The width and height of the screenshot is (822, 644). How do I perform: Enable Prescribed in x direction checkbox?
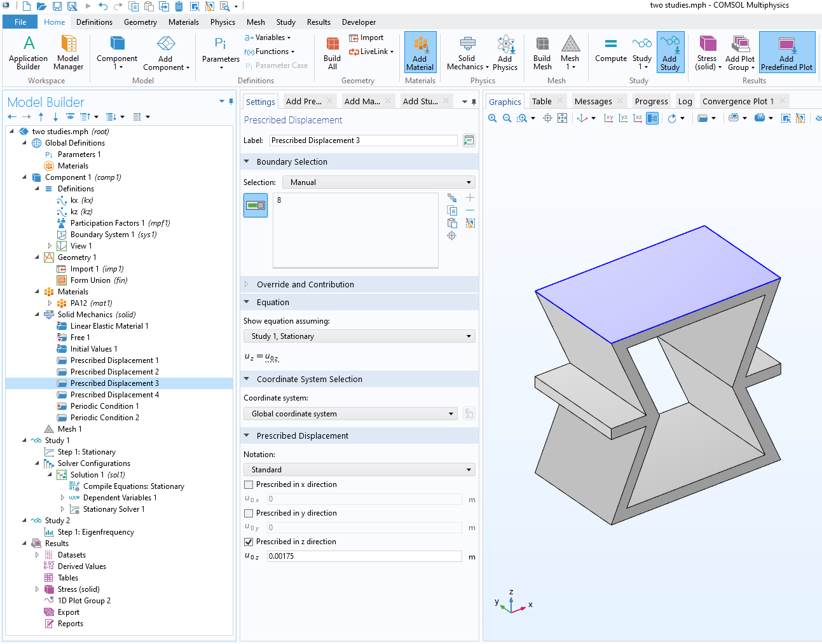click(x=249, y=484)
